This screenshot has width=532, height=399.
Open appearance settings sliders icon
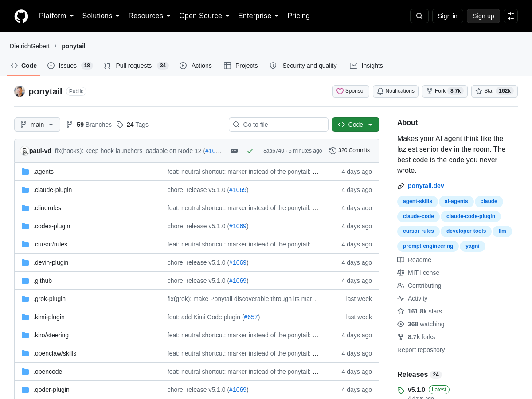click(x=511, y=16)
